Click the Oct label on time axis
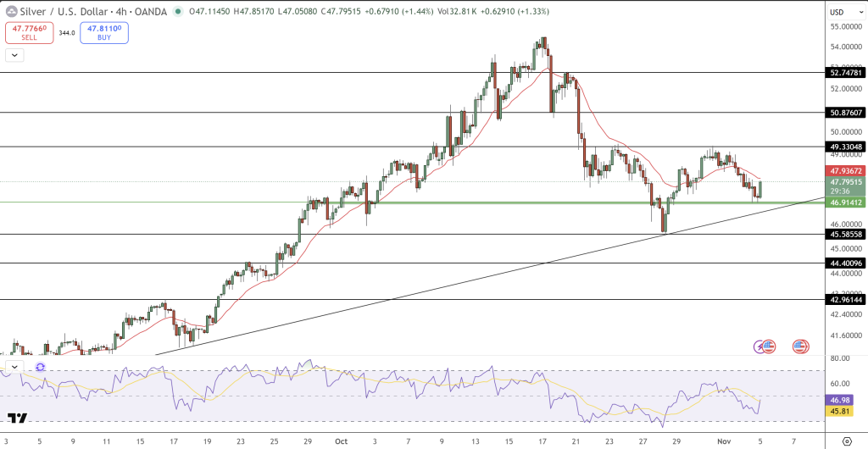Screen dimensions: 868x449 (341, 441)
